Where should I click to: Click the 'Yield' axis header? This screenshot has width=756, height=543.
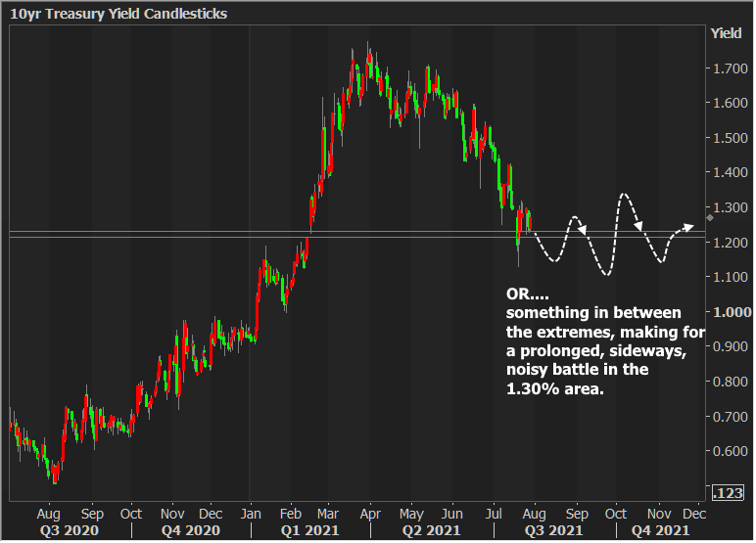point(726,33)
